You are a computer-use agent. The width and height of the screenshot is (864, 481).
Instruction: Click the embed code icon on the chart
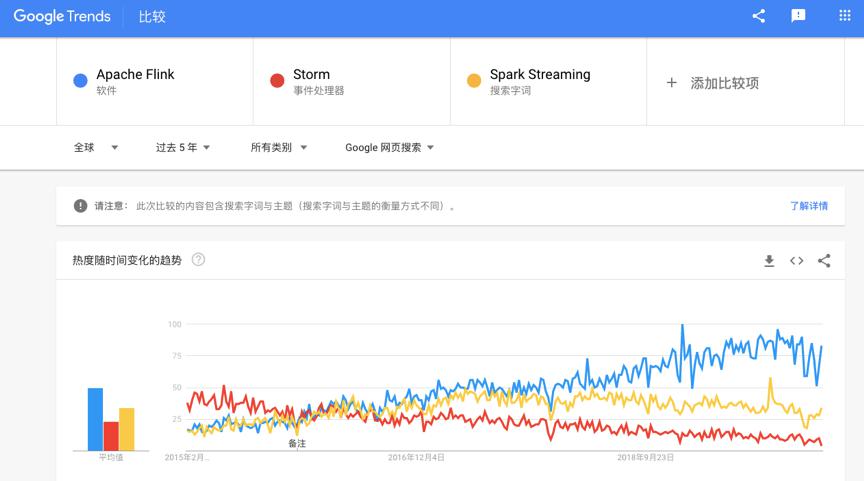[x=796, y=261]
